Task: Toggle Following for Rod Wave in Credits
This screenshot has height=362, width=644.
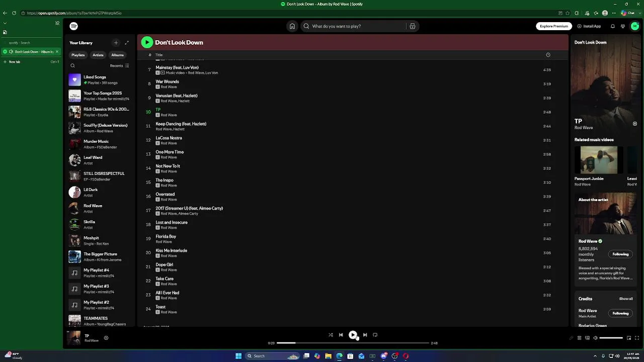Action: 620,313
